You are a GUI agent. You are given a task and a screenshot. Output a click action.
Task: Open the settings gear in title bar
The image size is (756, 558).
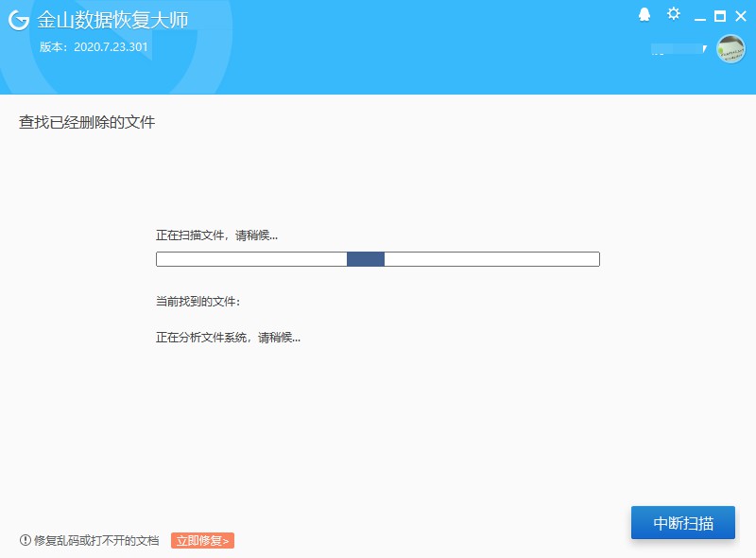coord(673,14)
